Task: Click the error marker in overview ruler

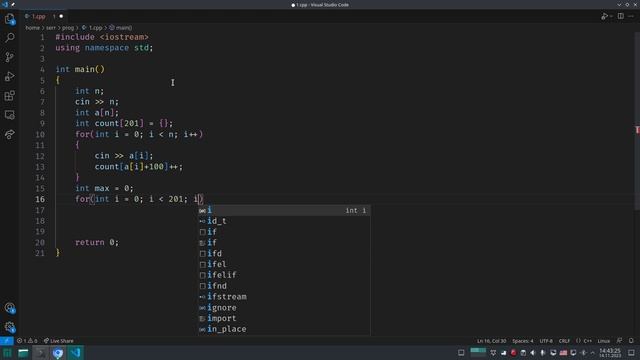Action: click(x=637, y=130)
